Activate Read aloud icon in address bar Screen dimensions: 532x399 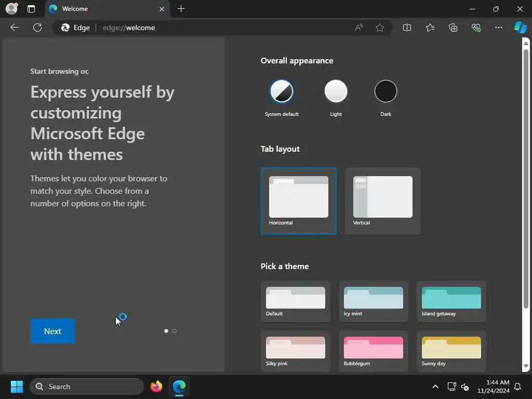pos(359,28)
